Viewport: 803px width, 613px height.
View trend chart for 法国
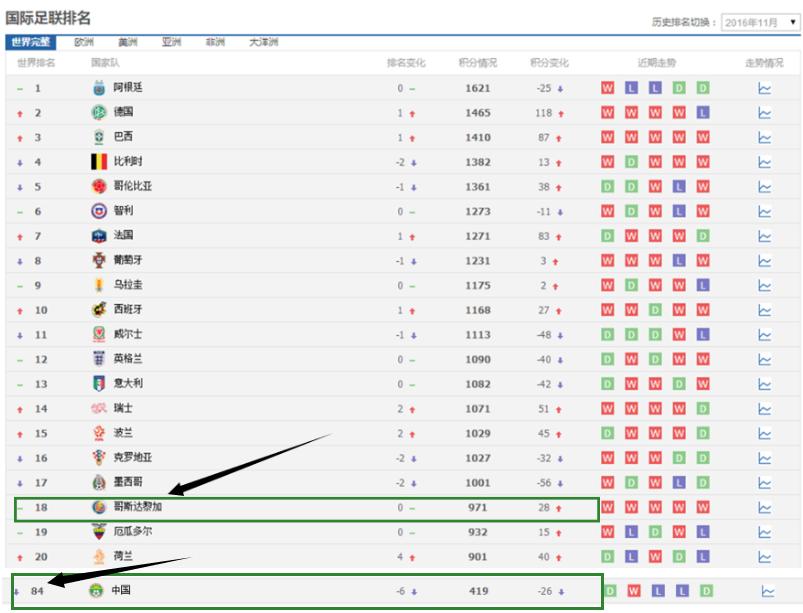click(764, 236)
